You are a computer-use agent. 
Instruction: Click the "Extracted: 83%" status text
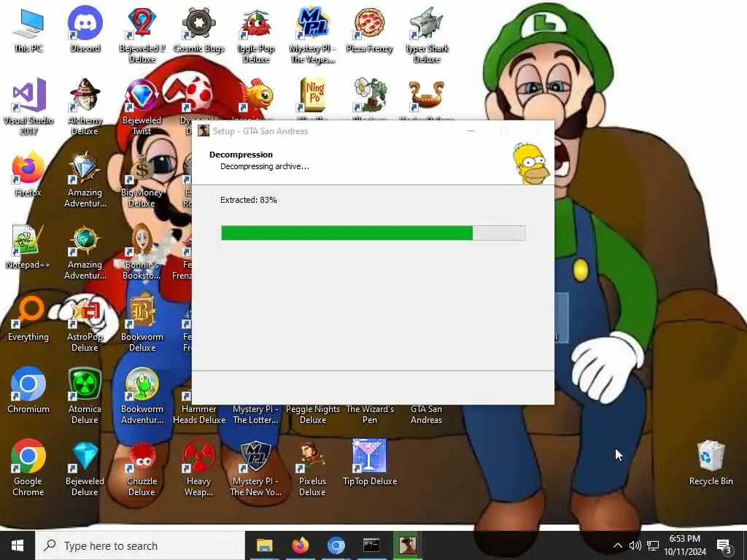[248, 200]
